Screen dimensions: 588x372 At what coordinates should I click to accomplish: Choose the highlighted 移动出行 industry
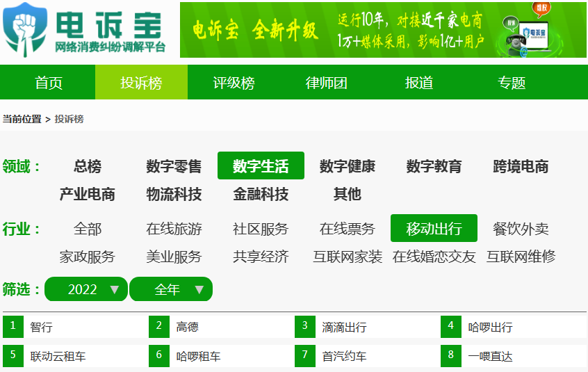[434, 228]
